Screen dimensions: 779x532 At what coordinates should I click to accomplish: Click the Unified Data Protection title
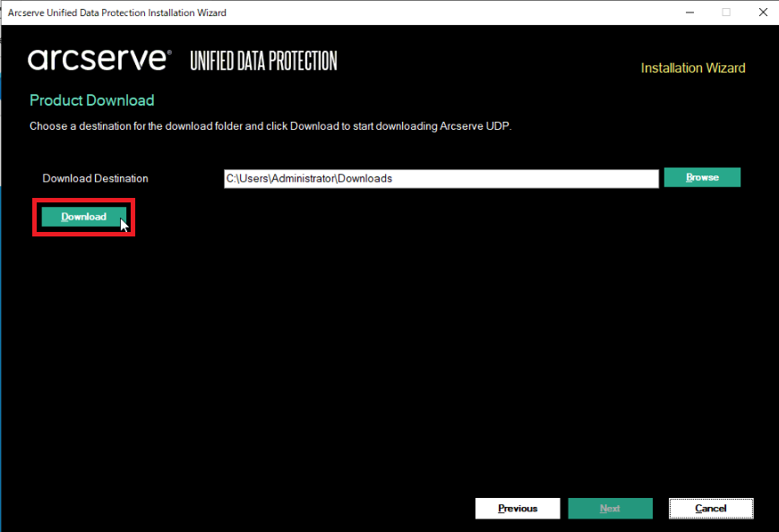(x=263, y=61)
